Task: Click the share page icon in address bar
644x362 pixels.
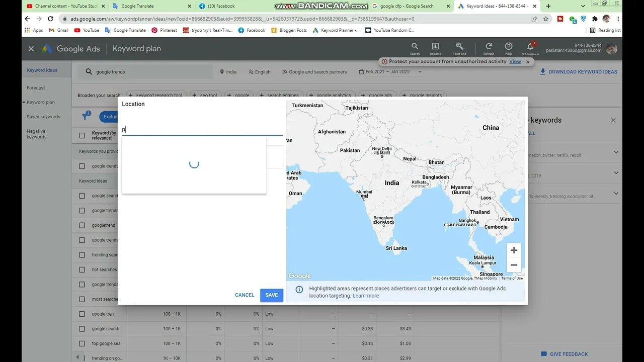Action: pyautogui.click(x=534, y=19)
